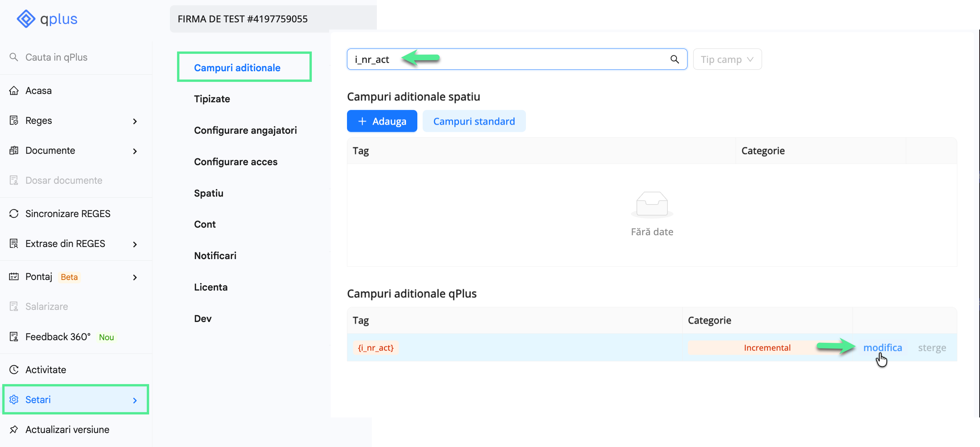Expand the Documente sidebar section

point(135,151)
